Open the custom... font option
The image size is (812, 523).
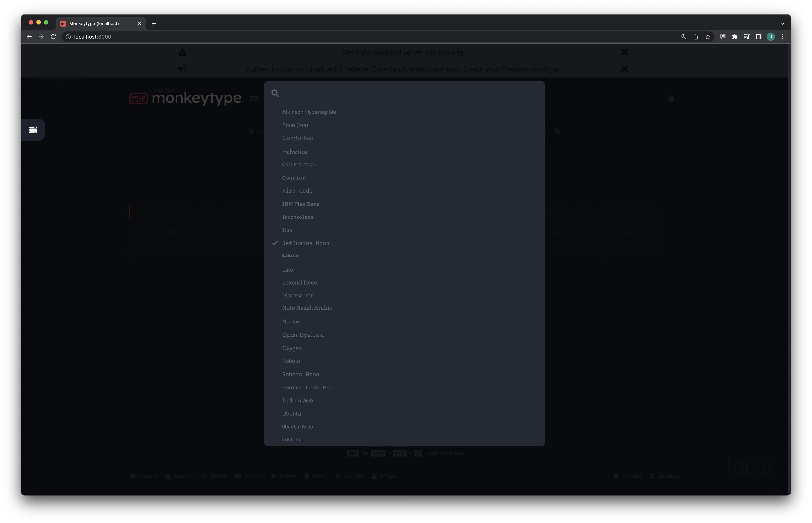tap(404, 440)
